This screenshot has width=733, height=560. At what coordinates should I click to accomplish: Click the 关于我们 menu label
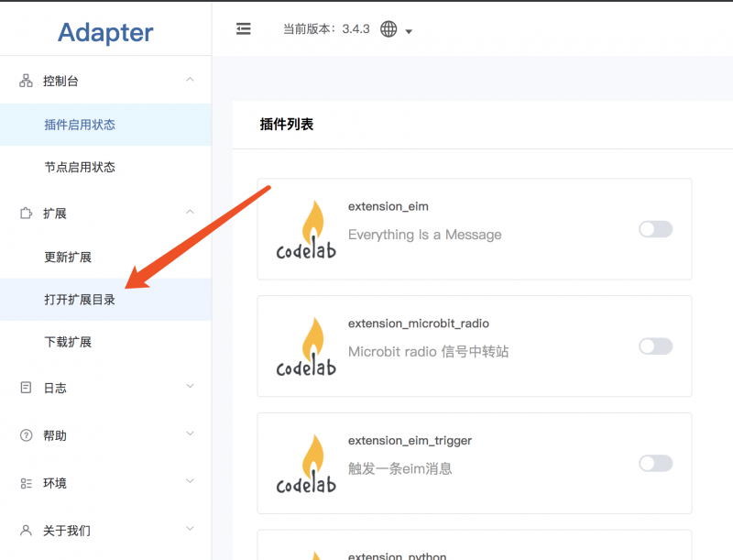[x=66, y=531]
